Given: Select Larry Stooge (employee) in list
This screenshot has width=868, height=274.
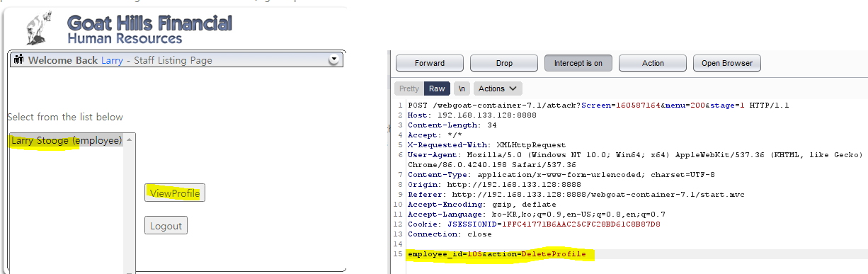Looking at the screenshot, I should (x=67, y=140).
